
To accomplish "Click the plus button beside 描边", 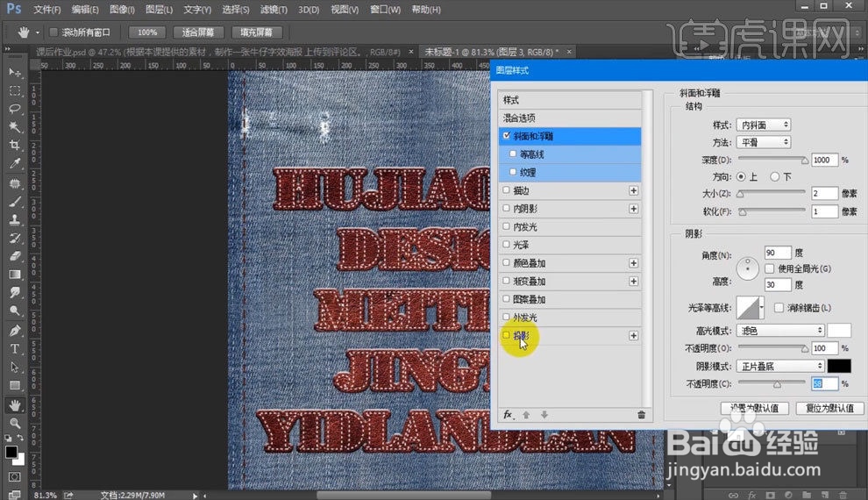I will point(633,190).
